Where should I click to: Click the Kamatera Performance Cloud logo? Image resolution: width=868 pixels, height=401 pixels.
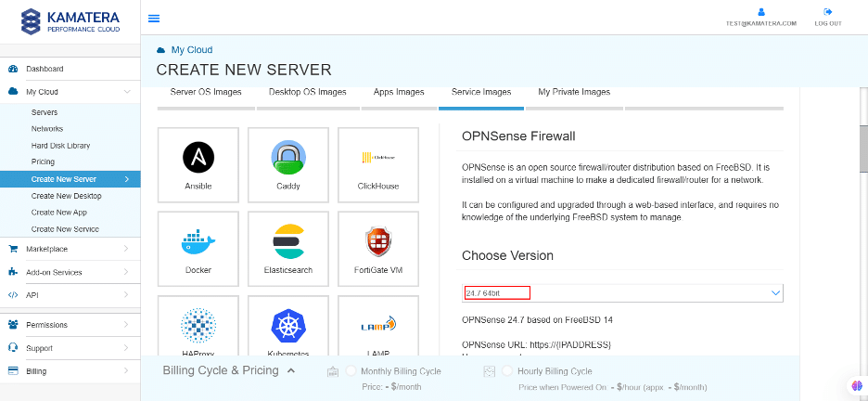(70, 21)
